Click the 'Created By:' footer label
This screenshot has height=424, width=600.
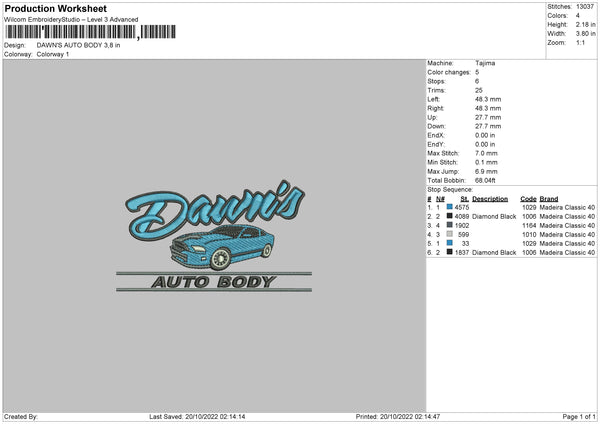tap(21, 417)
